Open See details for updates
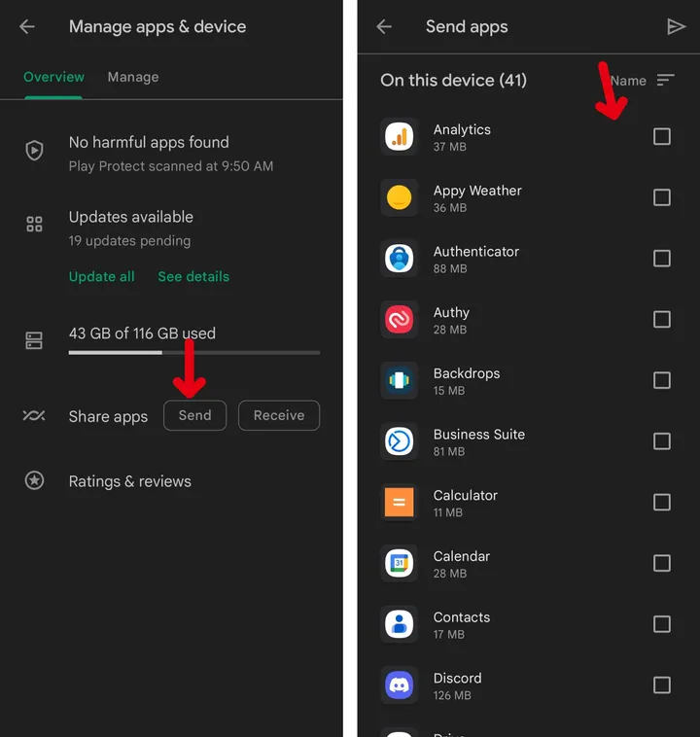The width and height of the screenshot is (700, 737). [193, 276]
